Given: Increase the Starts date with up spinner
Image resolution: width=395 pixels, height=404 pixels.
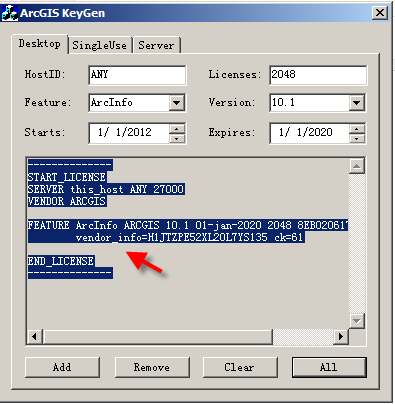Looking at the screenshot, I should pyautogui.click(x=177, y=129).
